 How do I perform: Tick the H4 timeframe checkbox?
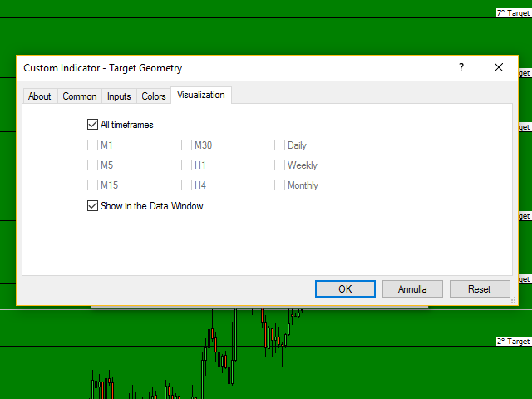186,185
